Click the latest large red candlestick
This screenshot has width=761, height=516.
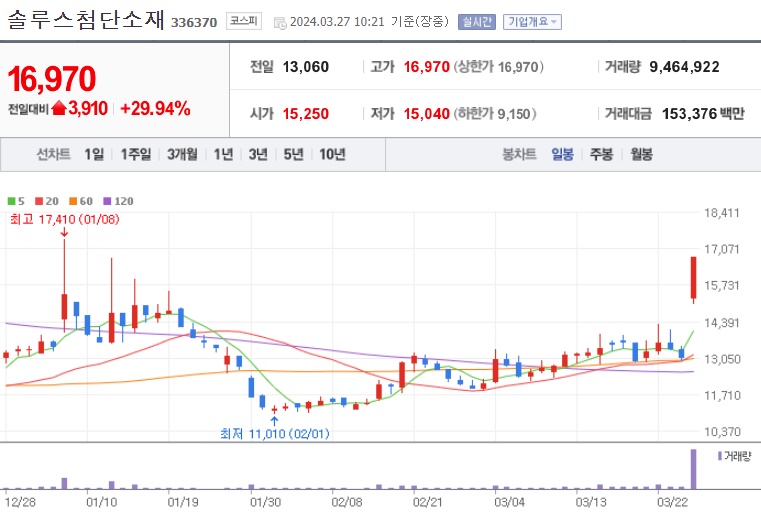coord(694,278)
